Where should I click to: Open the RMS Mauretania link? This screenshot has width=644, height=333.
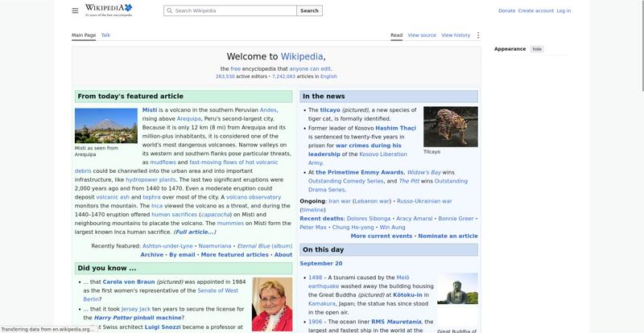(396, 322)
